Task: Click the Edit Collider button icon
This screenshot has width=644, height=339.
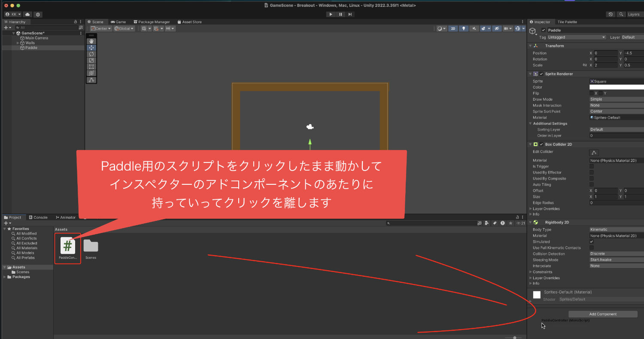Action: 594,153
